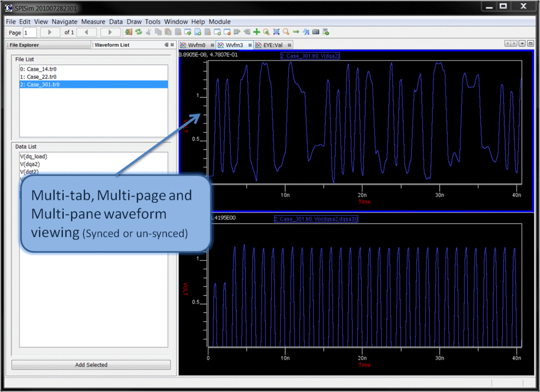Open the Module menu
Screen dimensions: 540x392
click(219, 22)
